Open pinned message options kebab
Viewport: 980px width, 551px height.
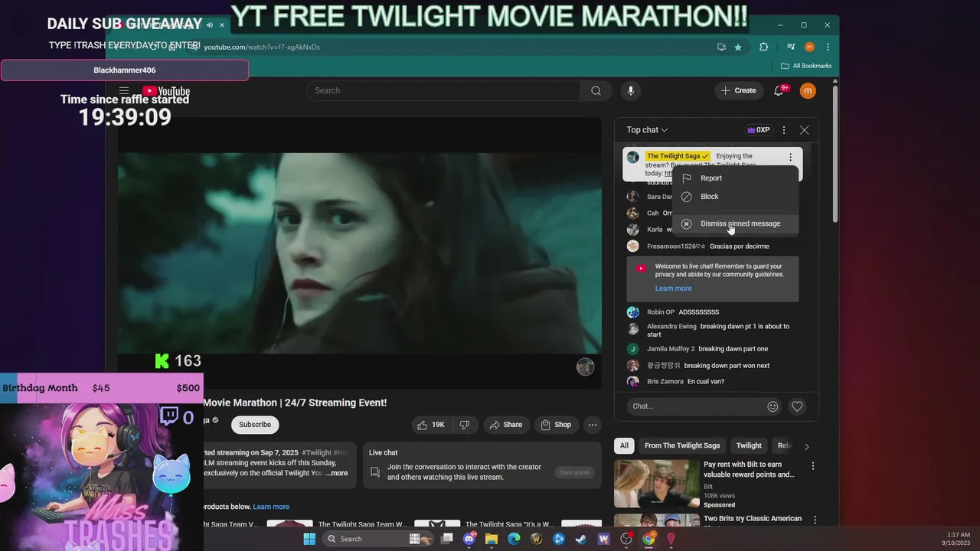click(x=790, y=157)
